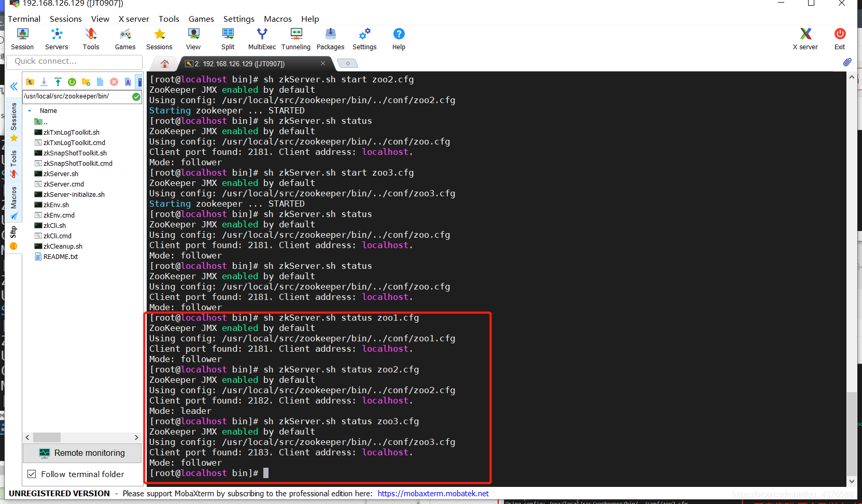The width and height of the screenshot is (862, 504).
Task: Click the text file 'A' SFTP icon
Action: [128, 82]
